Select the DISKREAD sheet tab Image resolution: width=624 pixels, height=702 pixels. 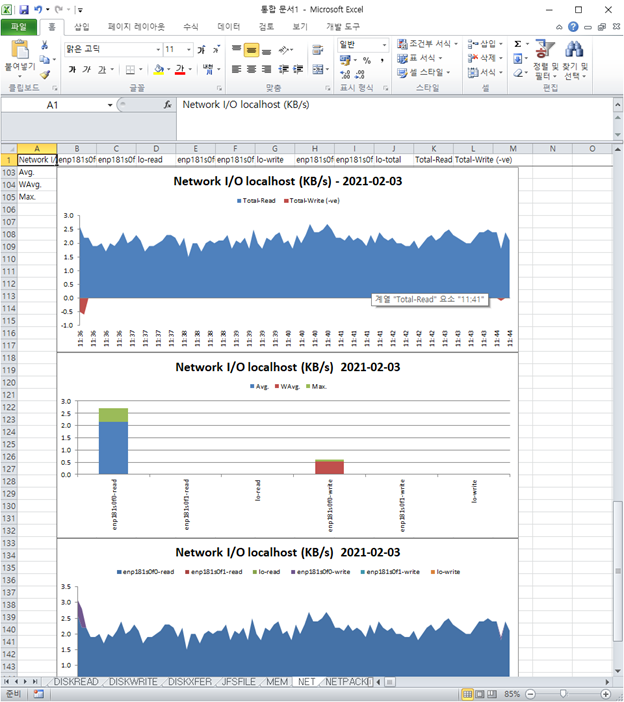pyautogui.click(x=76, y=682)
